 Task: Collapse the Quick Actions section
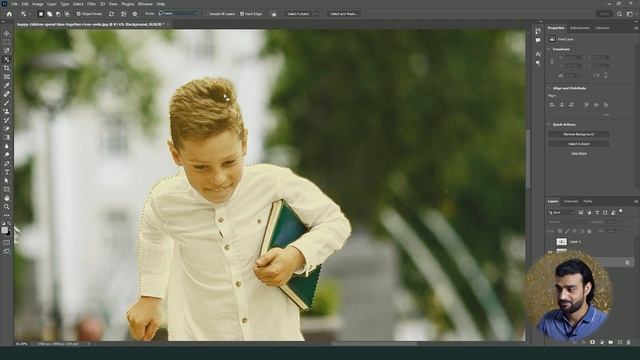[549, 124]
